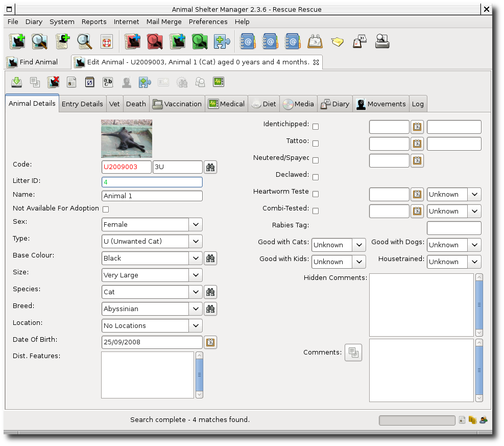Click binoculars icon next to Code field

210,167
